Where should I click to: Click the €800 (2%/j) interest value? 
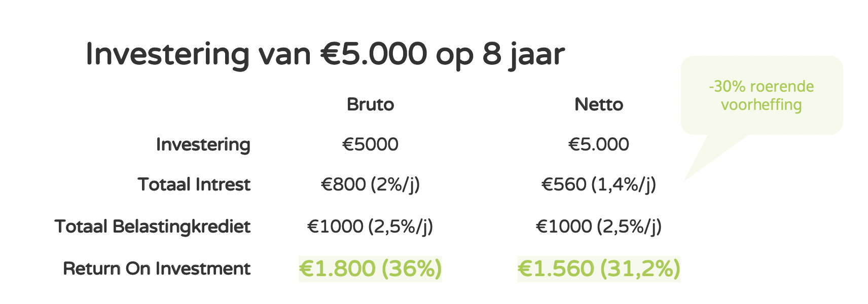point(370,184)
